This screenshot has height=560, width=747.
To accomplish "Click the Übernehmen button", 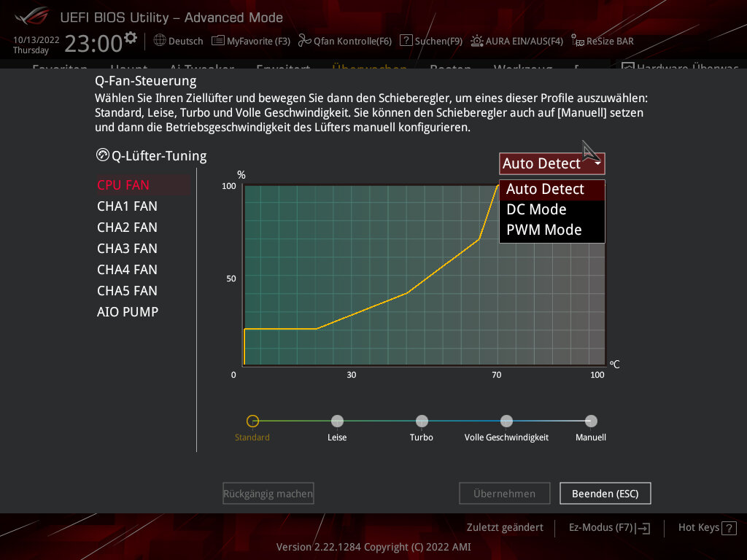I will click(505, 494).
